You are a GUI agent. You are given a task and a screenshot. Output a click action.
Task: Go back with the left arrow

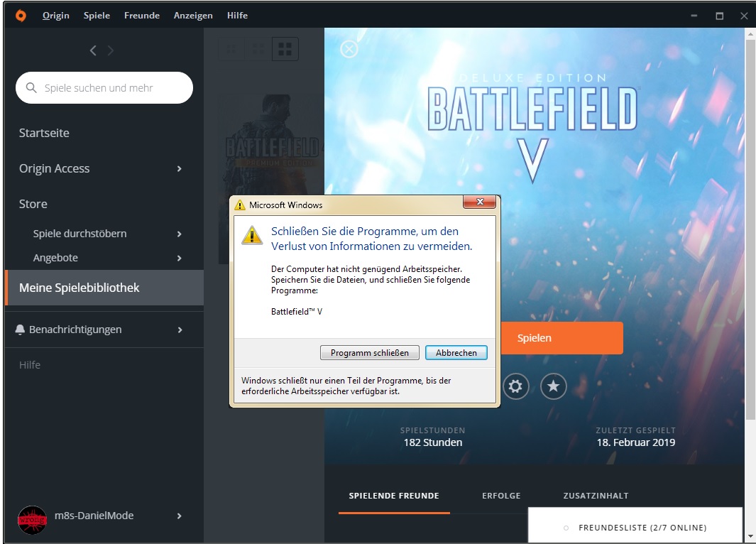click(x=93, y=50)
